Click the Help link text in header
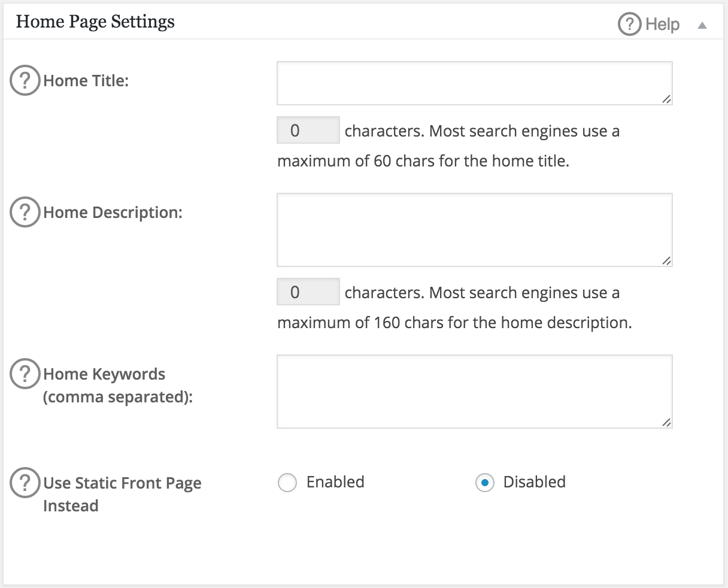The image size is (728, 588). 663,25
